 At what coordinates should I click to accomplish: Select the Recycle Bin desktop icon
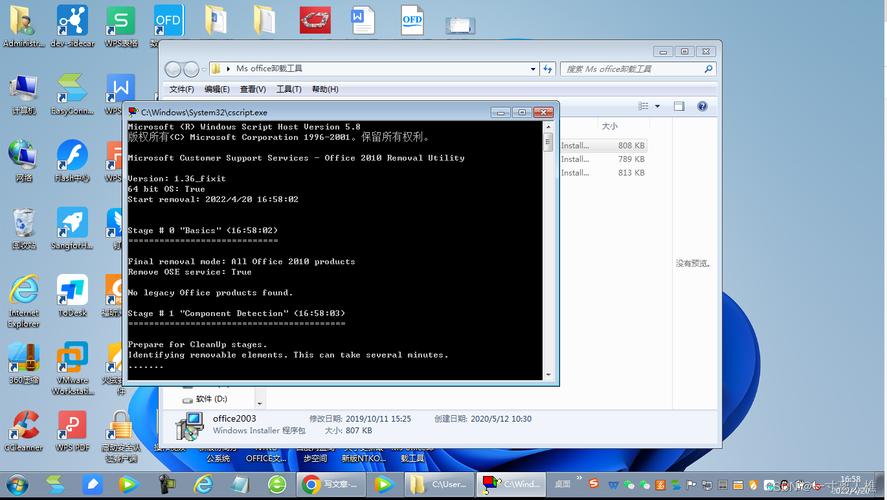24,229
